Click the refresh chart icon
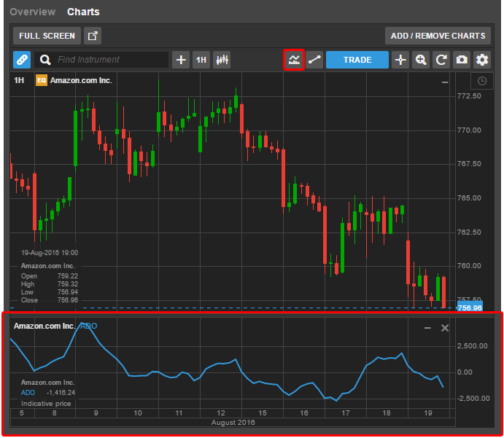Viewport: 504px width, 438px height. (x=441, y=60)
